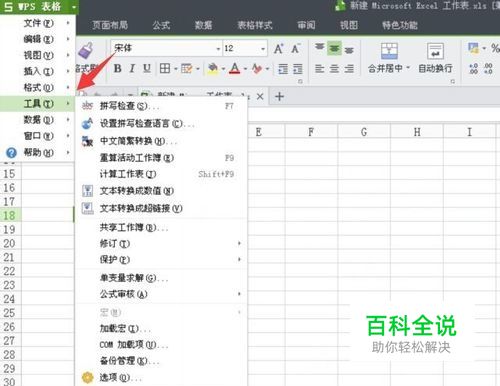500x386 pixels.
Task: Open the 编辑(E) menu
Action: pyautogui.click(x=38, y=39)
